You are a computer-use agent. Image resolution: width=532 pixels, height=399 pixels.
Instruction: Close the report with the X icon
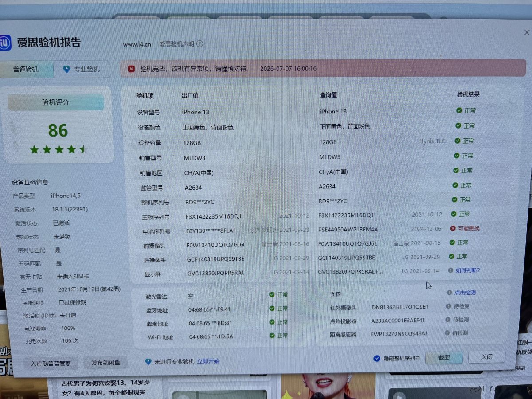click(526, 33)
